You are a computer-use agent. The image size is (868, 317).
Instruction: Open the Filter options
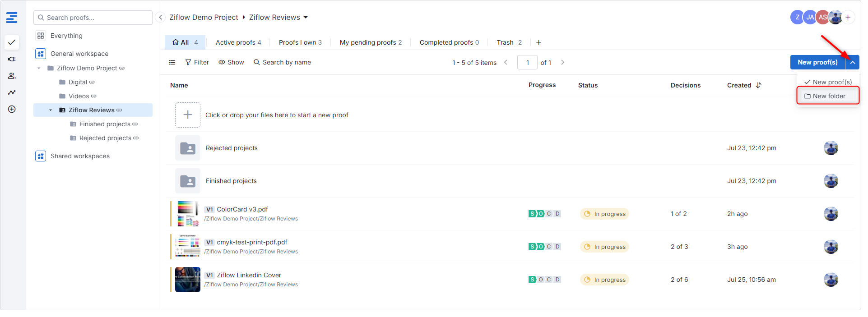coord(197,62)
